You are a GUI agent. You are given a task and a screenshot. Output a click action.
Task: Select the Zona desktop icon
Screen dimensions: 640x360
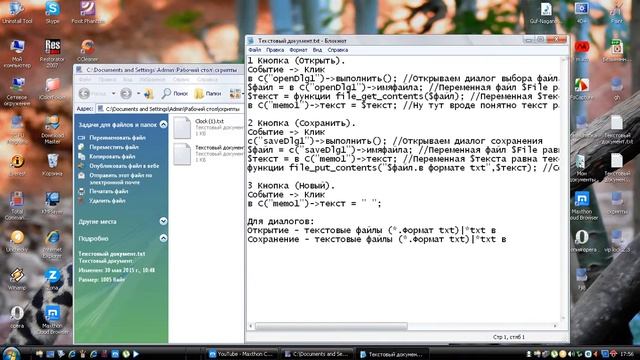click(52, 278)
